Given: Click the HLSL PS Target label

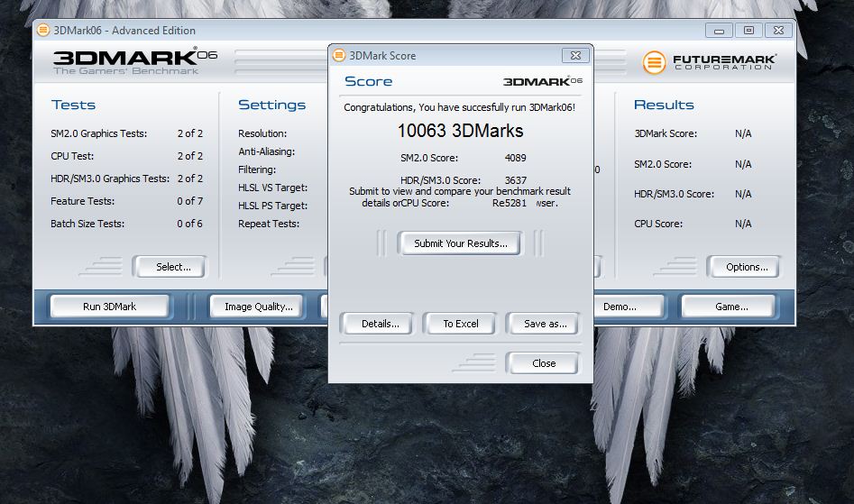Looking at the screenshot, I should 272,206.
